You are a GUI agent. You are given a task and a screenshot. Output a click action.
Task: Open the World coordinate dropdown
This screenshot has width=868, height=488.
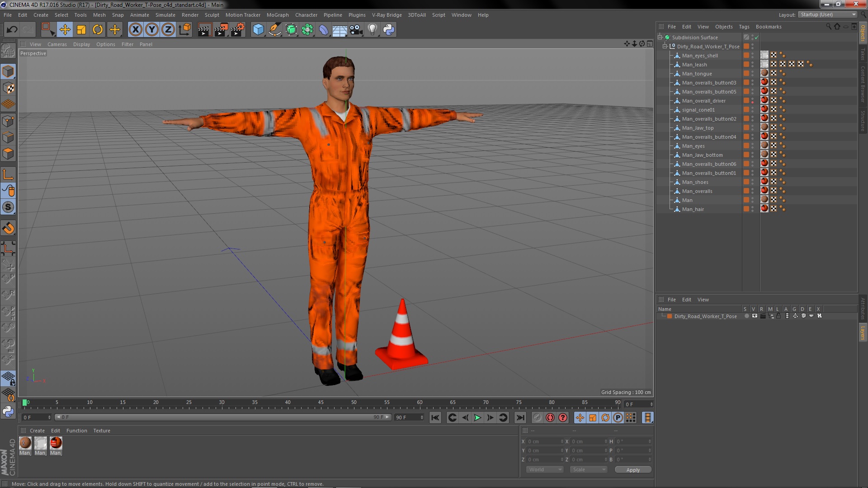tap(545, 469)
